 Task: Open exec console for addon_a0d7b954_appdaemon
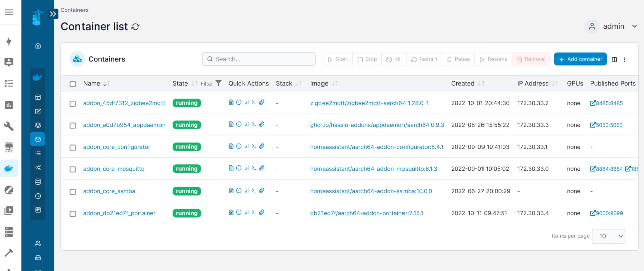pos(254,125)
